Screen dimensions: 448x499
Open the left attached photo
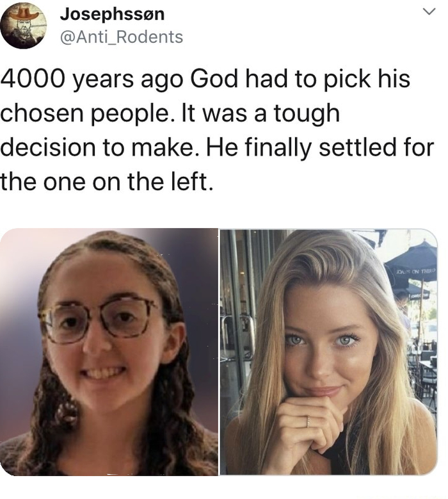tap(109, 352)
